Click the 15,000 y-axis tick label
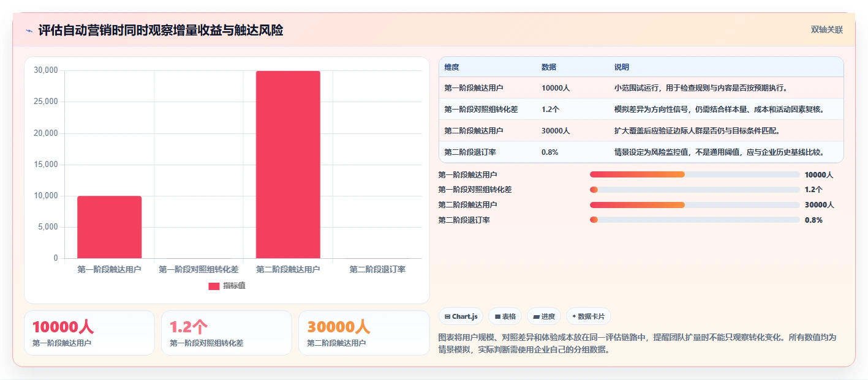Image resolution: width=868 pixels, height=380 pixels. [x=46, y=165]
